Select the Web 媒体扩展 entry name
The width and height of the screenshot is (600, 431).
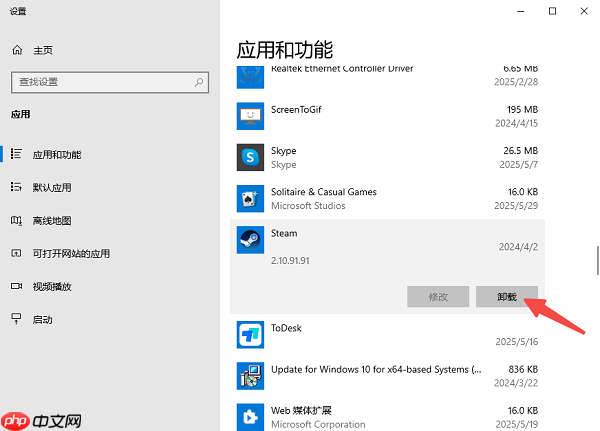[x=301, y=410]
